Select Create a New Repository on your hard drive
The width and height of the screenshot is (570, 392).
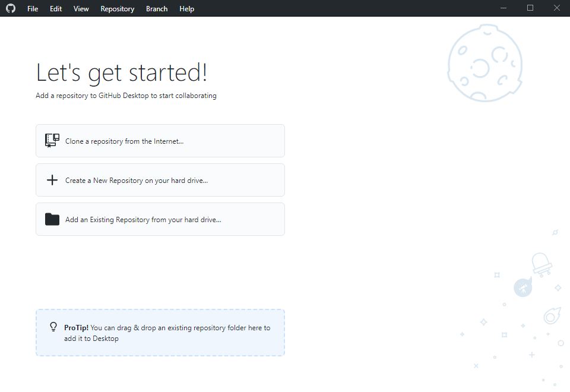tap(160, 180)
